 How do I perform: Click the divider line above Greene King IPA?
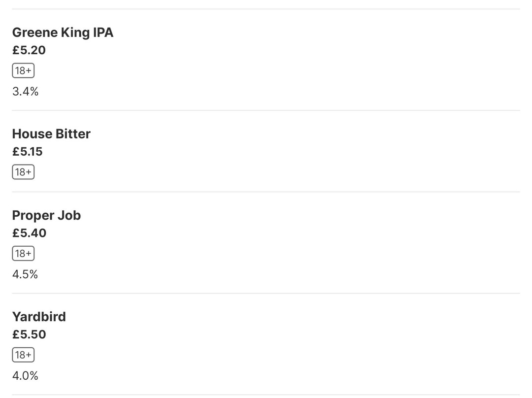266,9
